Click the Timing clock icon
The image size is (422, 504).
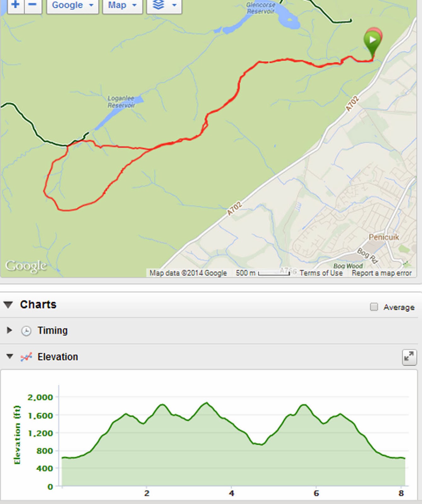26,331
